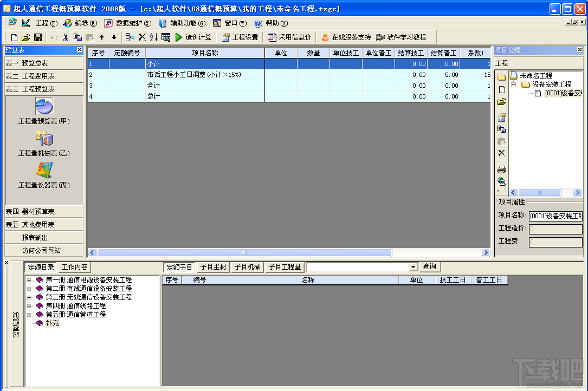The height and width of the screenshot is (391, 588).
Task: Click the table edit icon beside sort
Action: coord(166,37)
